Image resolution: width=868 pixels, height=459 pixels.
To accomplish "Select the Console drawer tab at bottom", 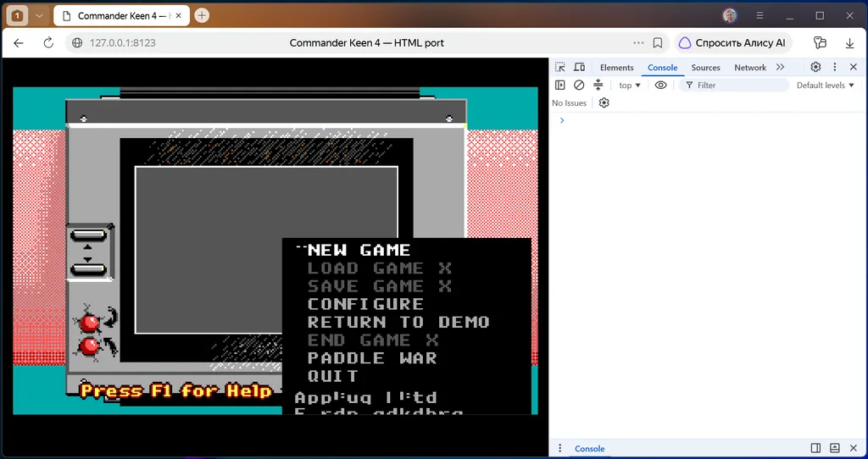I will coord(590,449).
